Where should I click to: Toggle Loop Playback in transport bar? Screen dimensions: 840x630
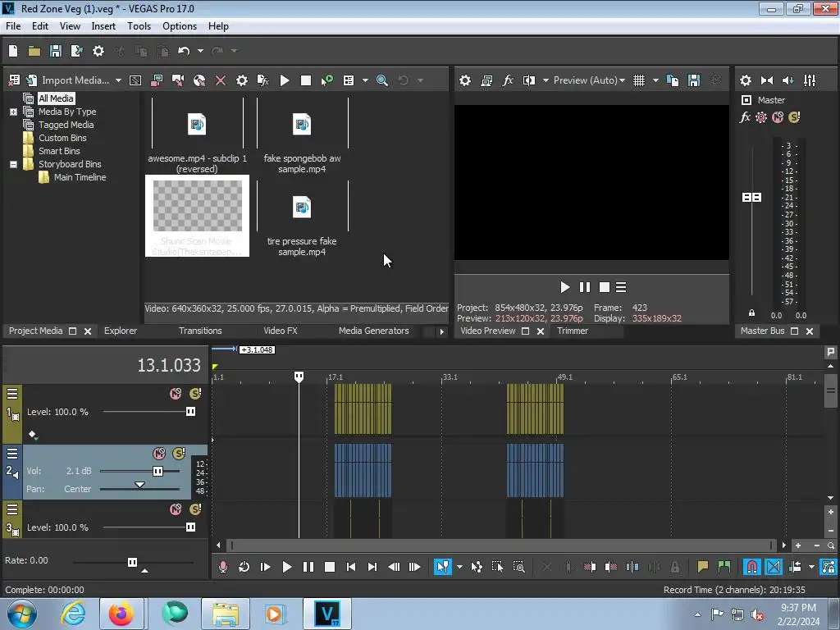tap(244, 567)
